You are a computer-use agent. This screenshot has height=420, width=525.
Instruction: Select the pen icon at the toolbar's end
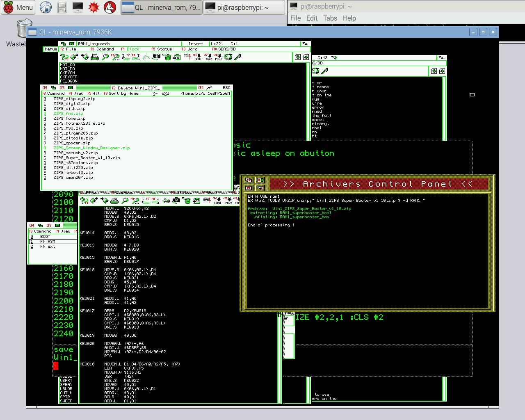tap(238, 58)
